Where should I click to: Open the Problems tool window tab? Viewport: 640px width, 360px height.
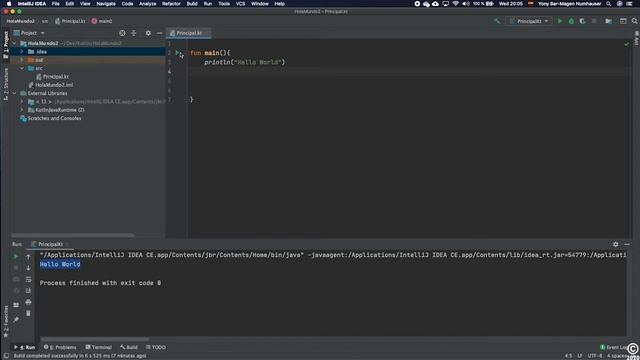tap(60, 347)
